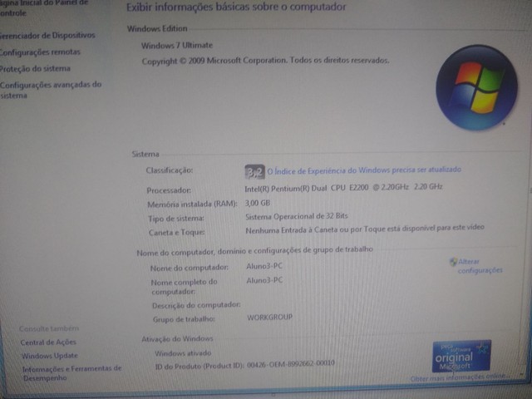Select the 3,00 GB memory value
Viewport: 532px width, 399px height.
pos(258,203)
